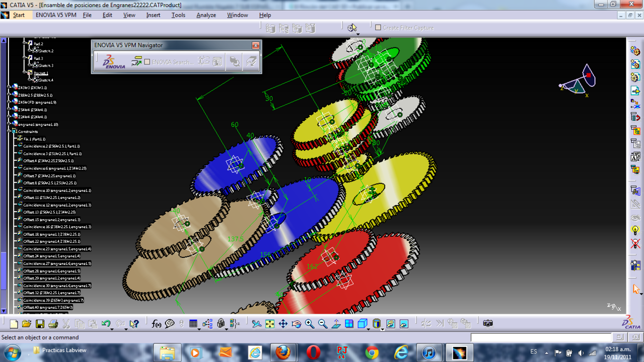Click the command input field in status bar
644x362 pixels.
click(541, 337)
